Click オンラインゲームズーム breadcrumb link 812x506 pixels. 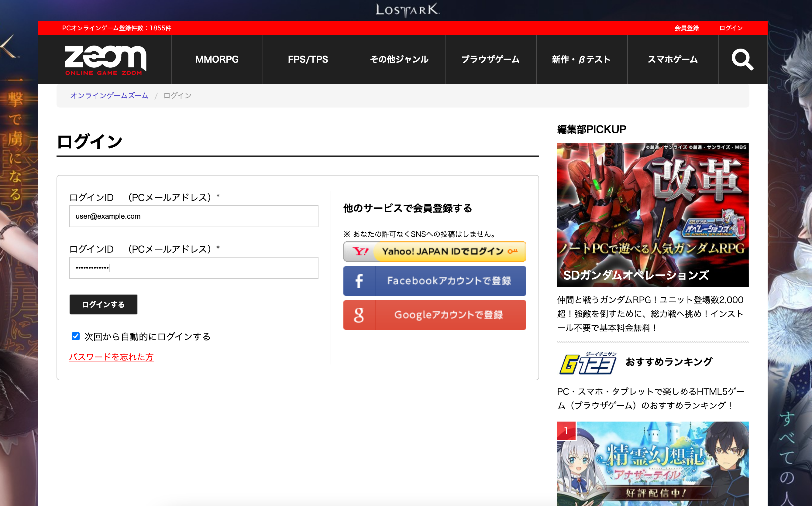tap(109, 96)
